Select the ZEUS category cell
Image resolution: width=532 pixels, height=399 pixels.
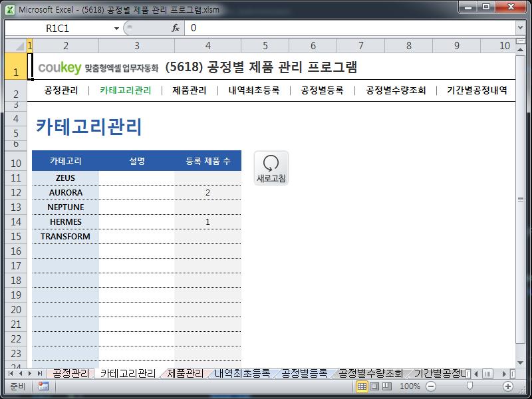[x=65, y=178]
